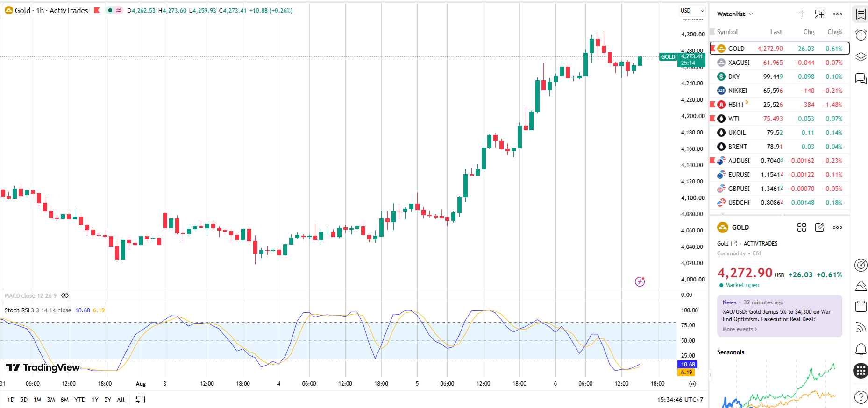Open the watchlist three-dots menu
The height and width of the screenshot is (408, 868).
pyautogui.click(x=837, y=14)
